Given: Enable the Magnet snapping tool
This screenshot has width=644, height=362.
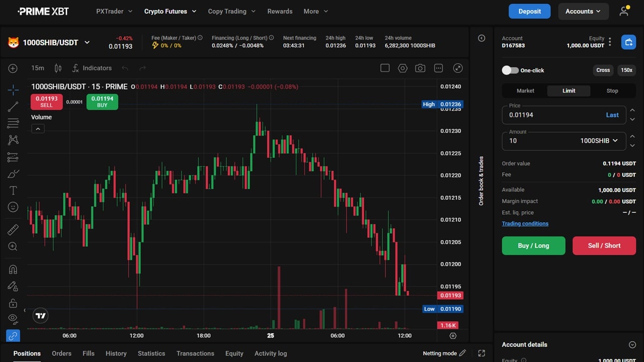Looking at the screenshot, I should (x=13, y=269).
